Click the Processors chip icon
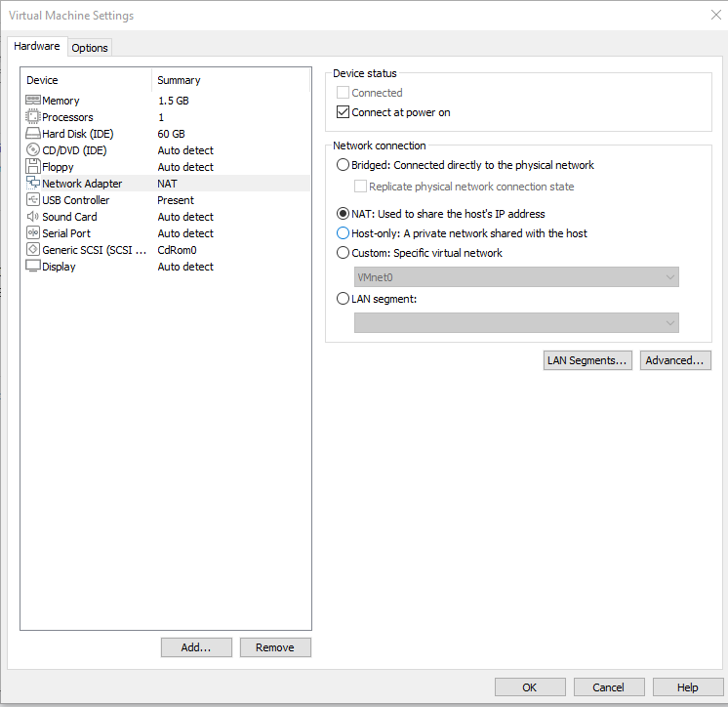This screenshot has height=707, width=728. click(x=33, y=116)
